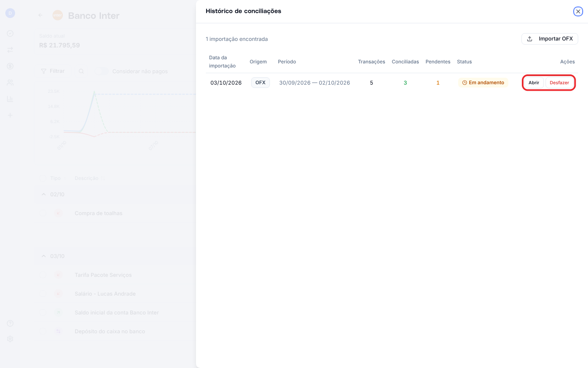This screenshot has width=588, height=368.
Task: Undo the import with Desfazer
Action: 559,83
